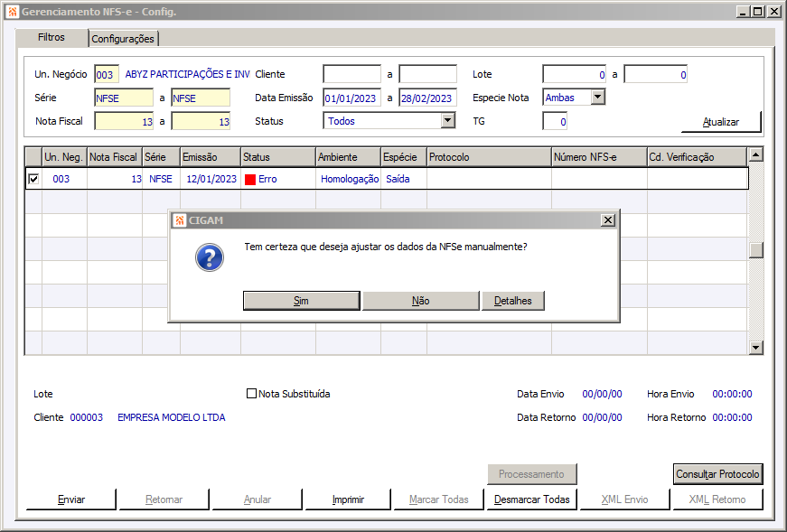Click the CIGAM logo icon in the dialog title
This screenshot has height=532, width=787.
point(179,220)
